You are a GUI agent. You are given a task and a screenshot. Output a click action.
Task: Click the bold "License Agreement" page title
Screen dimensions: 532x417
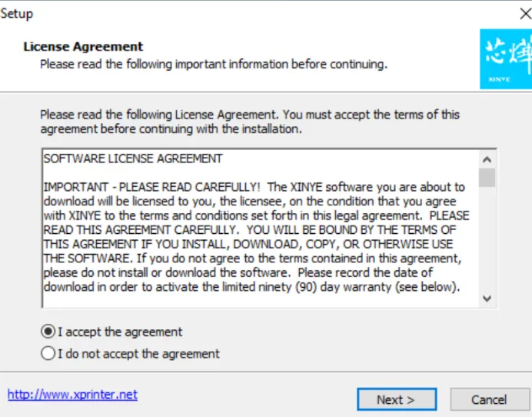click(83, 47)
